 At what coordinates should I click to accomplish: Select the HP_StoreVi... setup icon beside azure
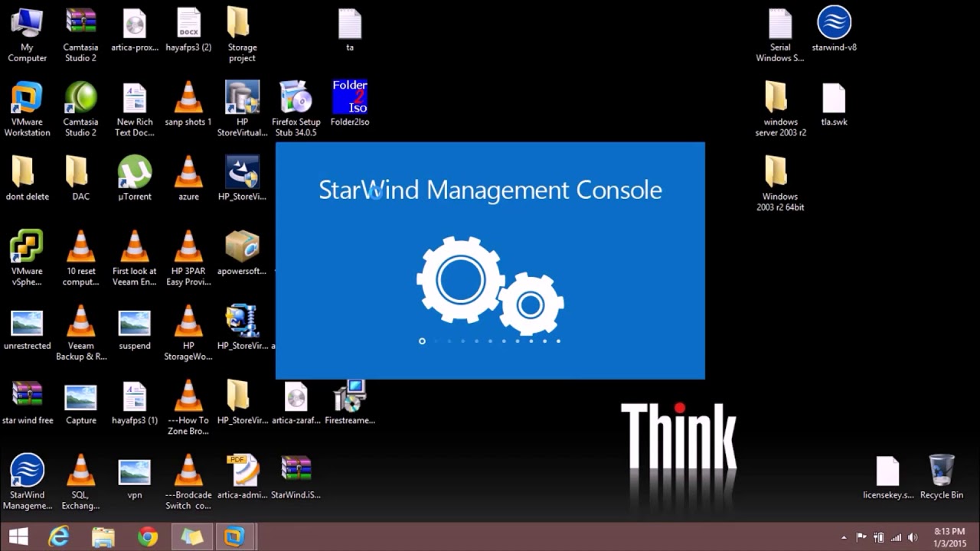coord(242,179)
